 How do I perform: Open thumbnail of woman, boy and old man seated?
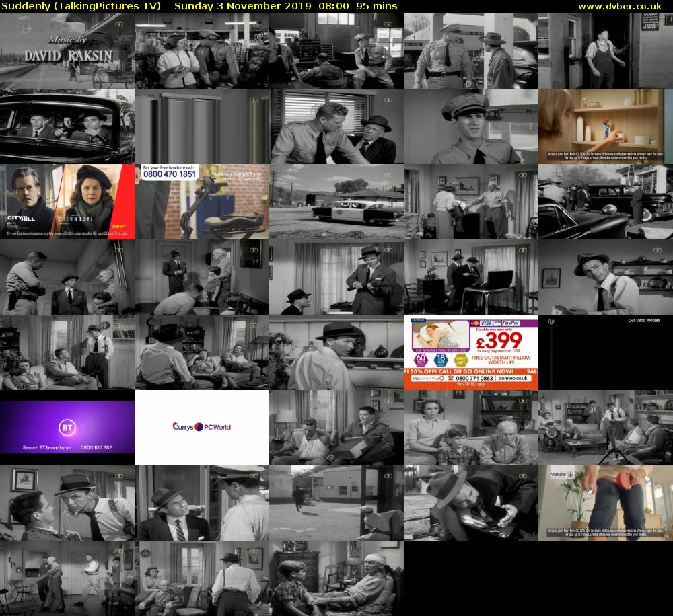click(471, 428)
